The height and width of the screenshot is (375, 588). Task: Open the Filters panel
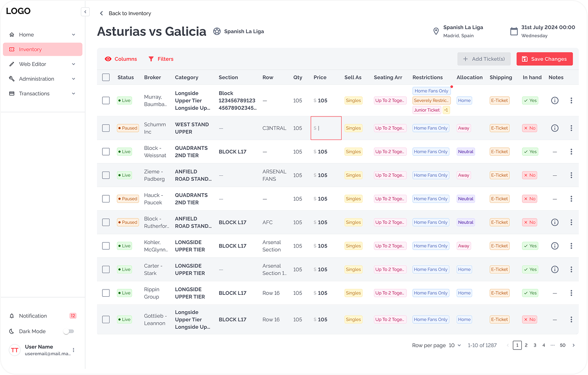coord(161,59)
